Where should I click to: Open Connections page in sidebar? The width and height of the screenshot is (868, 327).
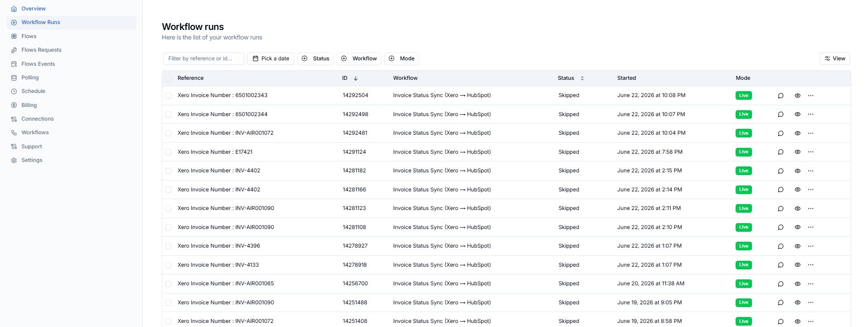tap(38, 119)
